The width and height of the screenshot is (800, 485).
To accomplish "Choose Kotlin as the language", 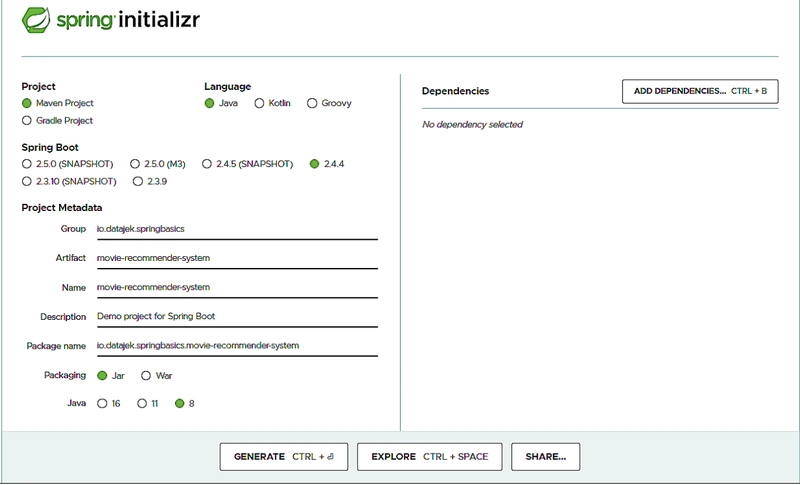I will point(260,103).
